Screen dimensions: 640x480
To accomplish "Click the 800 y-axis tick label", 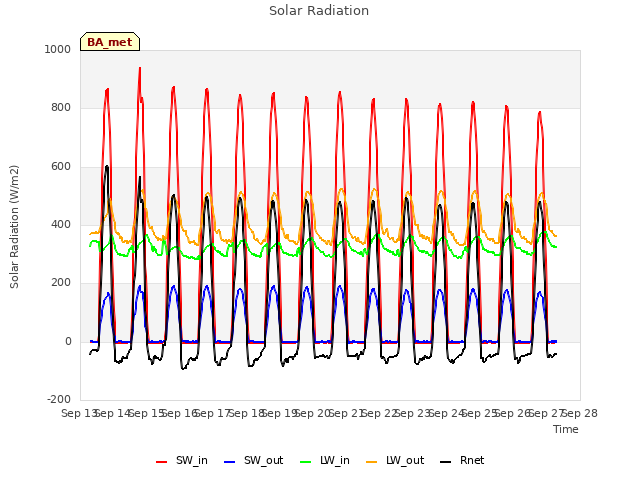I will [61, 108].
